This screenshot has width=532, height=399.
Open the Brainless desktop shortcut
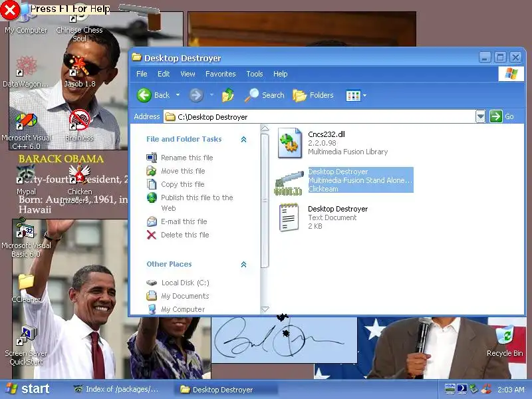point(79,125)
